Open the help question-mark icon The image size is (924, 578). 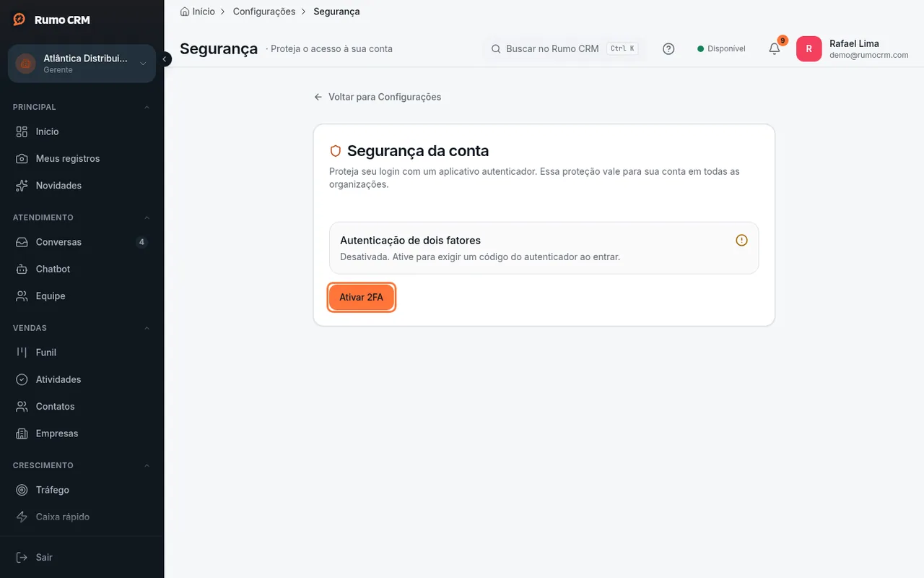[668, 49]
